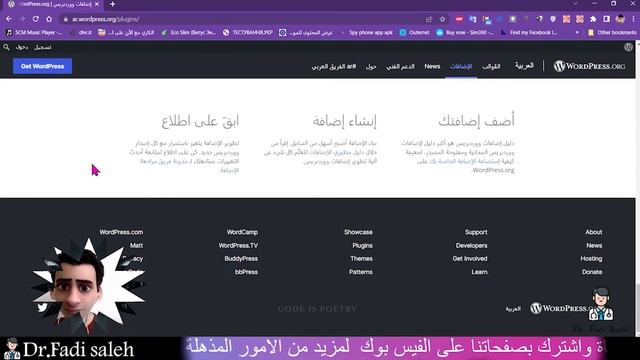Click the Get WordPress button
Screen dimensions: 640x360
pyautogui.click(x=42, y=66)
